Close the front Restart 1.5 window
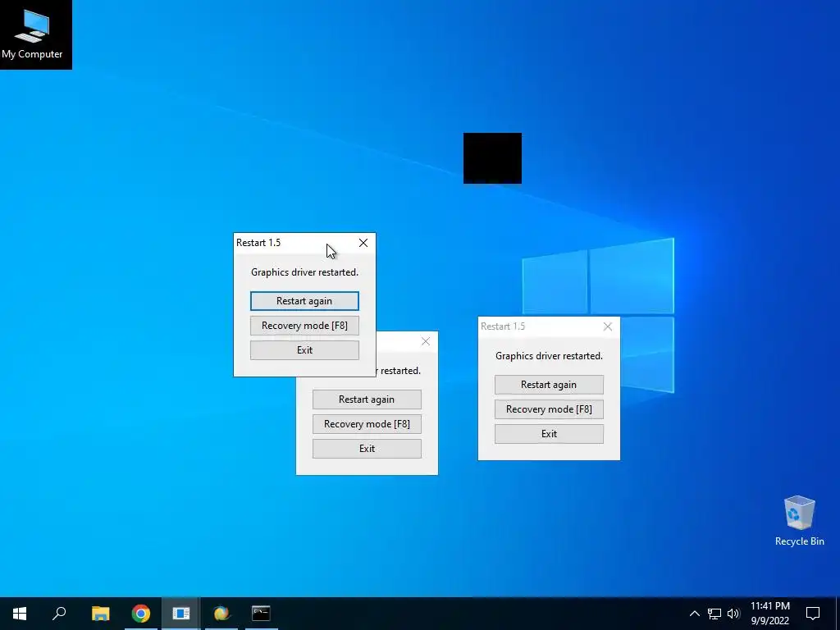The height and width of the screenshot is (630, 840). click(x=363, y=243)
